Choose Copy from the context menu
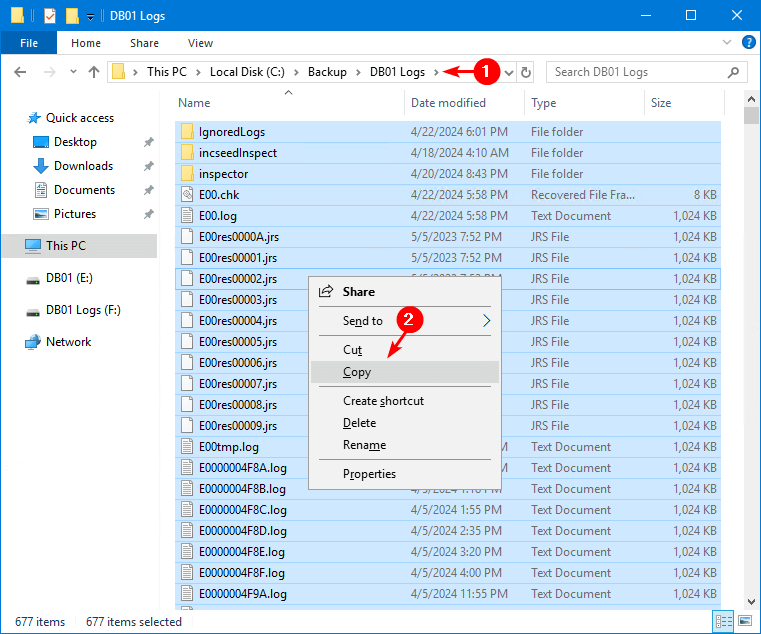761x634 pixels. click(x=357, y=372)
